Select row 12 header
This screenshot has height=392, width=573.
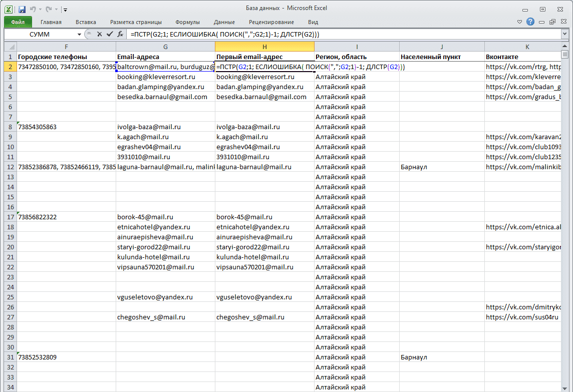click(11, 167)
